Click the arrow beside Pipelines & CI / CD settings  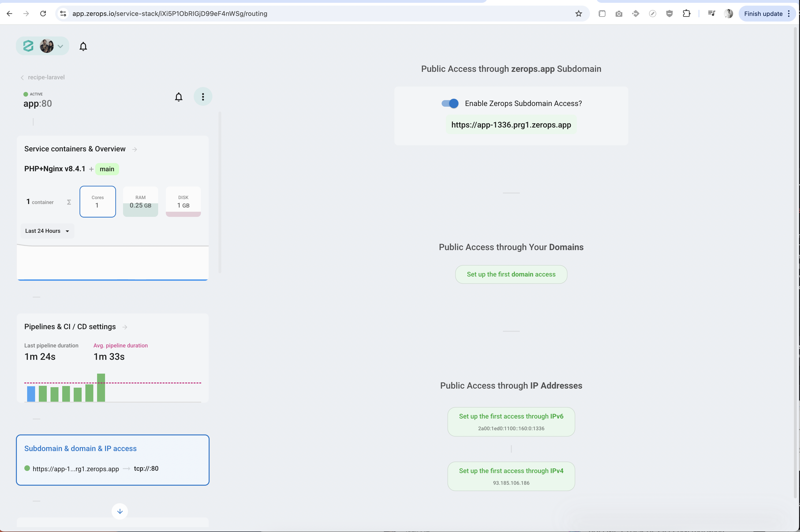tap(125, 327)
